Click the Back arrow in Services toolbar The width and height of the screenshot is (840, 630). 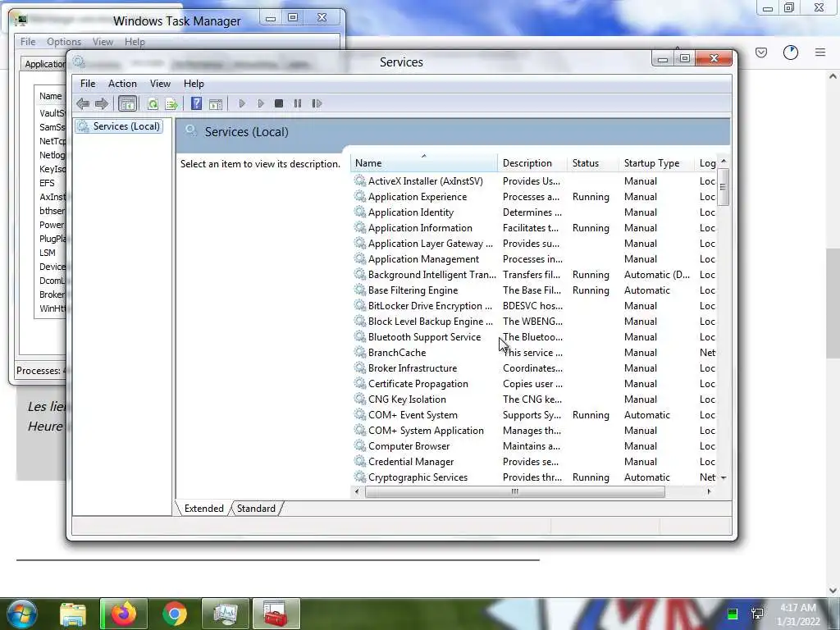tap(83, 103)
